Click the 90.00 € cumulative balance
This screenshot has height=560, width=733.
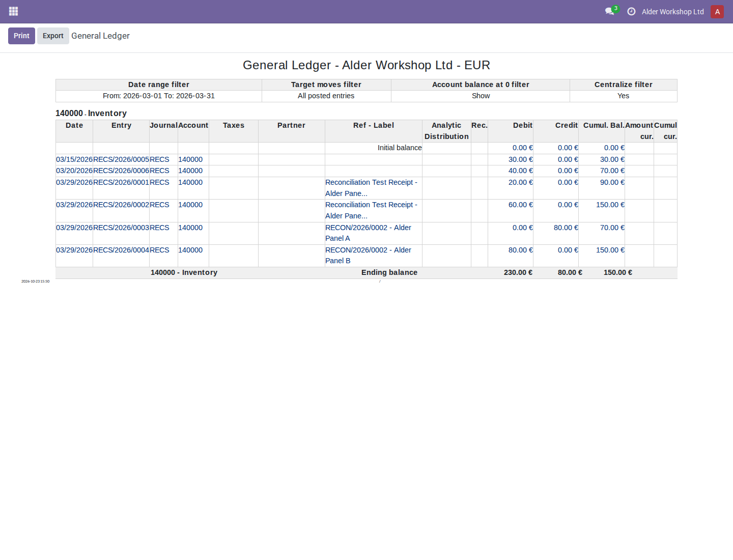[612, 182]
